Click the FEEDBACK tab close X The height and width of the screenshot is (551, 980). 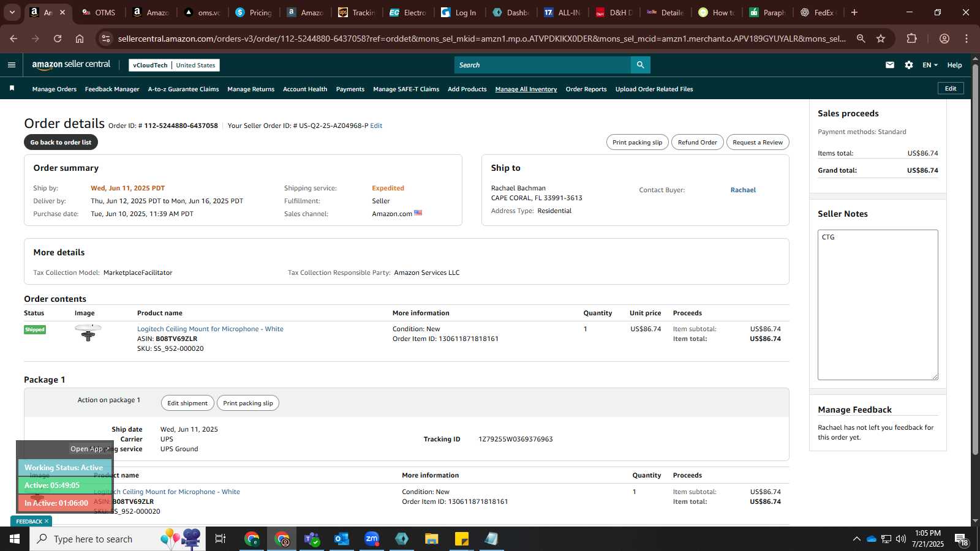47,522
